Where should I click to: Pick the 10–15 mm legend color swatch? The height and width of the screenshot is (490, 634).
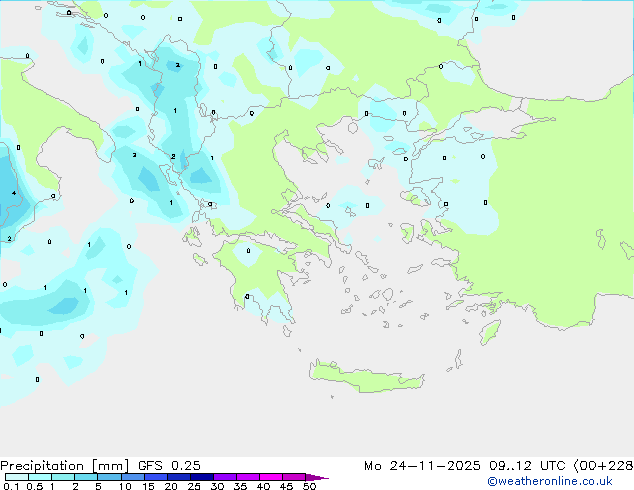tap(132, 477)
